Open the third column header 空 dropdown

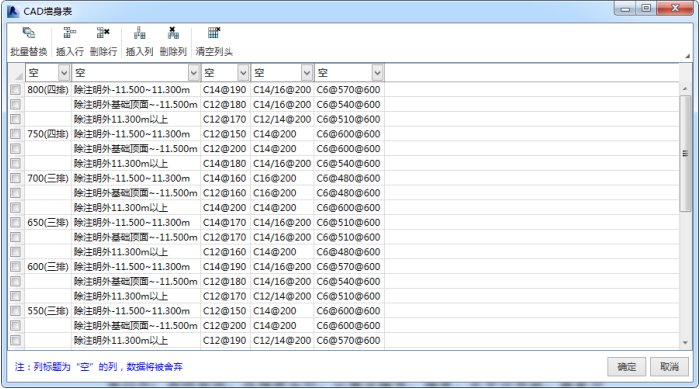[x=243, y=73]
